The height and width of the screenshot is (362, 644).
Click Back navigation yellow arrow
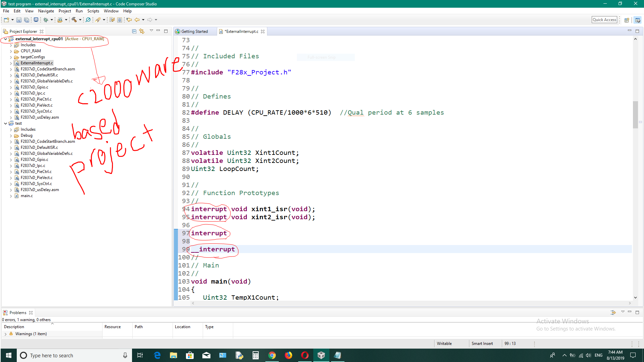137,20
